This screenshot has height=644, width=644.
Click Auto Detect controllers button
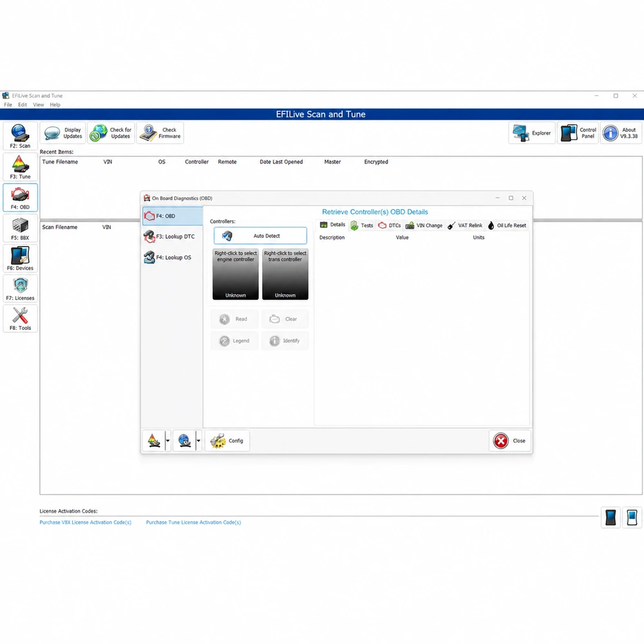(260, 236)
